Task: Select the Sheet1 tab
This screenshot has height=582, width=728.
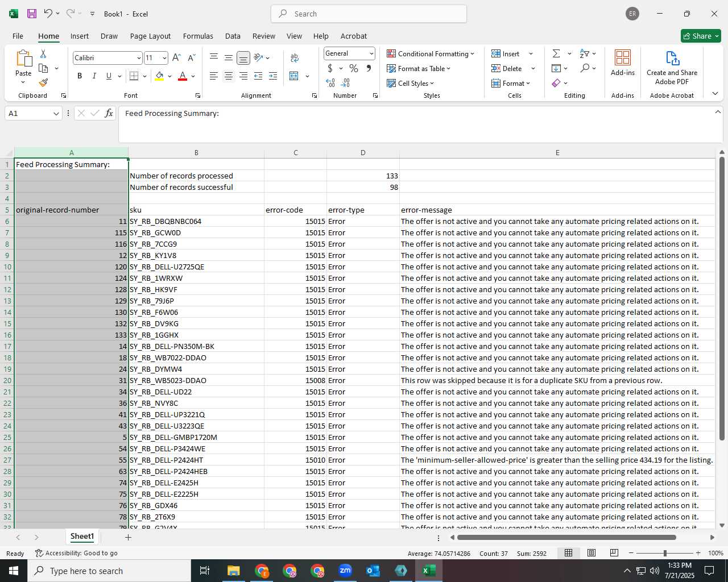Action: tap(82, 537)
